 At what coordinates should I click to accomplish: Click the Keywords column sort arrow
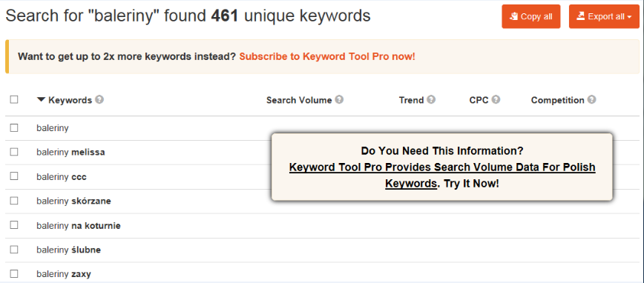pyautogui.click(x=41, y=100)
